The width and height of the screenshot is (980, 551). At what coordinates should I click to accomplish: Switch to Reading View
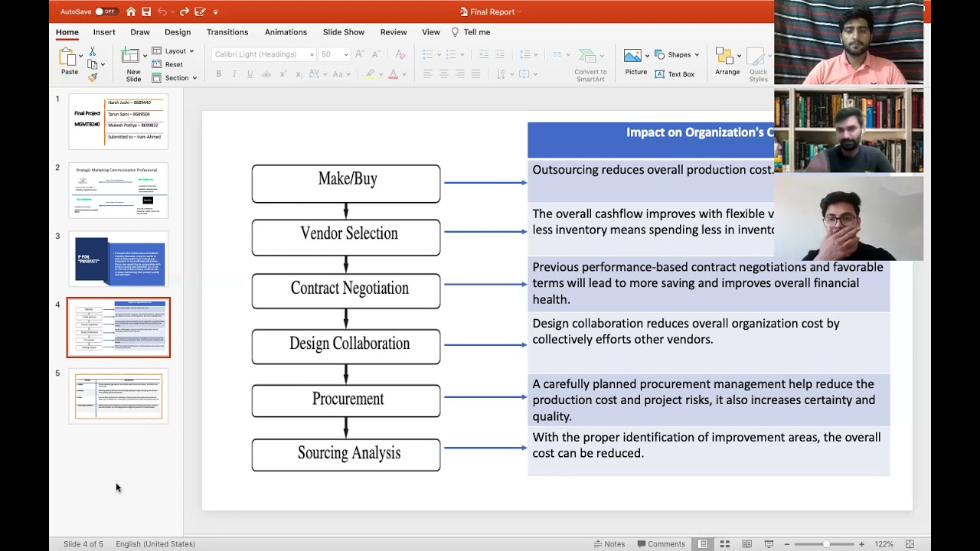coord(746,544)
